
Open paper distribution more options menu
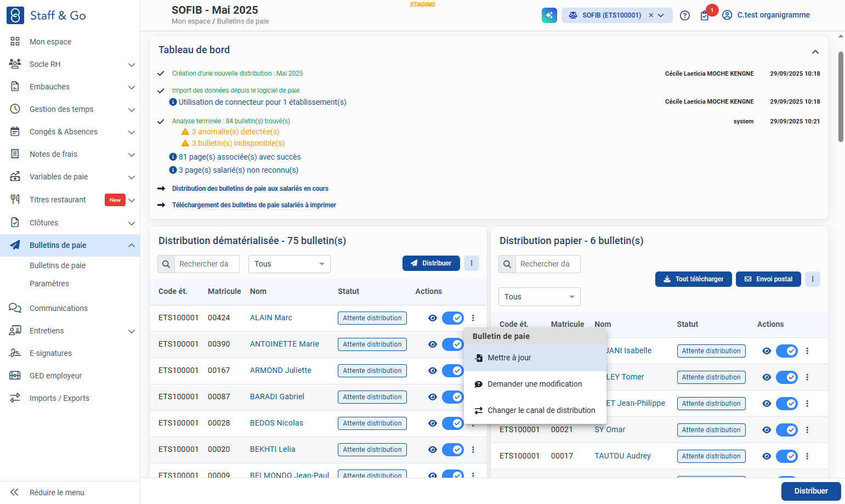[813, 279]
